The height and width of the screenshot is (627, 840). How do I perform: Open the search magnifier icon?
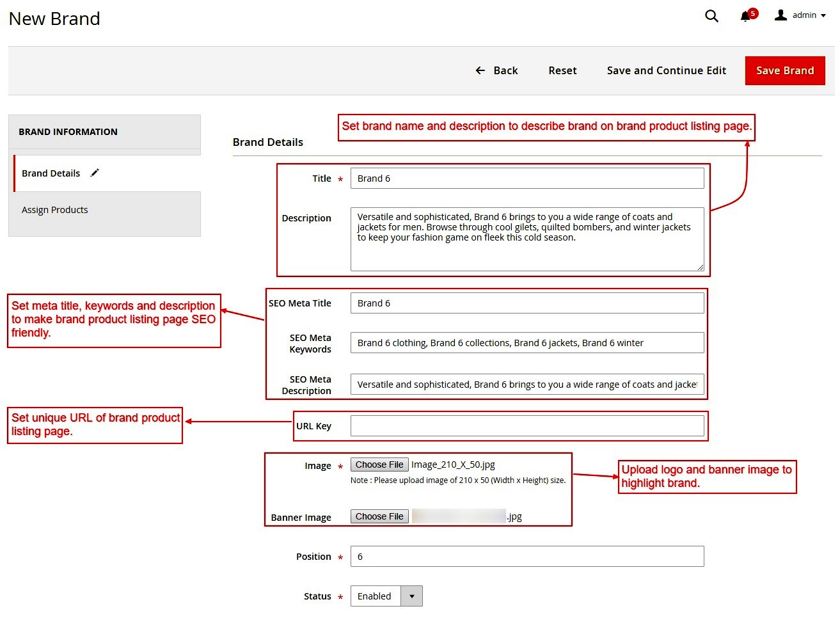coord(711,16)
